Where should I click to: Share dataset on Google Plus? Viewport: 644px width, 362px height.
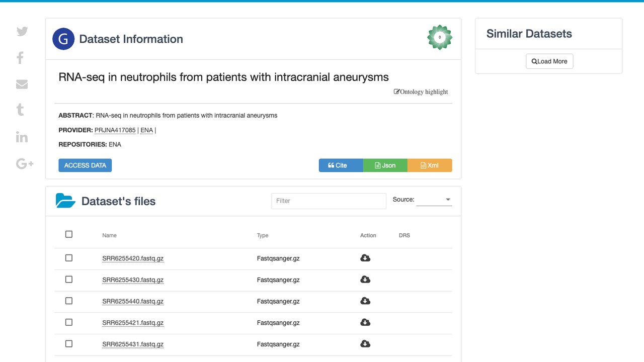pos(25,163)
